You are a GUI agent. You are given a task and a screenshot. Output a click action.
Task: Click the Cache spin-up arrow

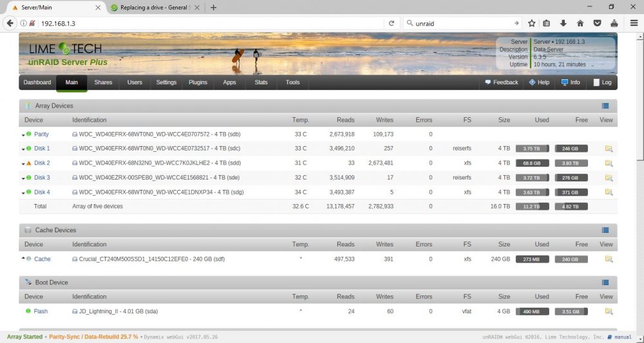point(23,259)
